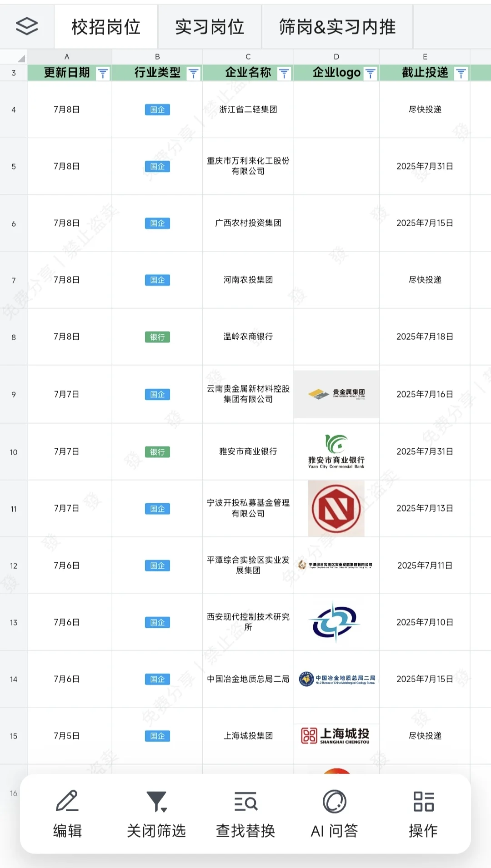The height and width of the screenshot is (868, 491).
Task: Switch to the 实习岗位 tab
Action: (210, 27)
